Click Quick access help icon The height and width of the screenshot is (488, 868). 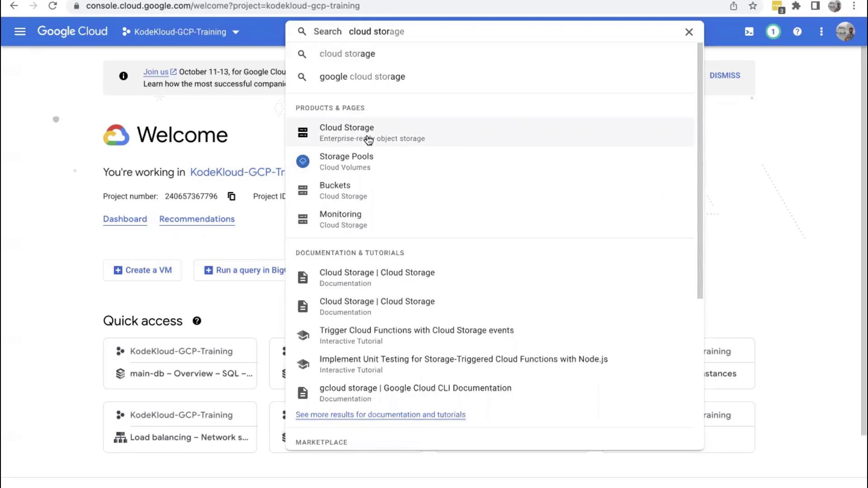click(197, 321)
